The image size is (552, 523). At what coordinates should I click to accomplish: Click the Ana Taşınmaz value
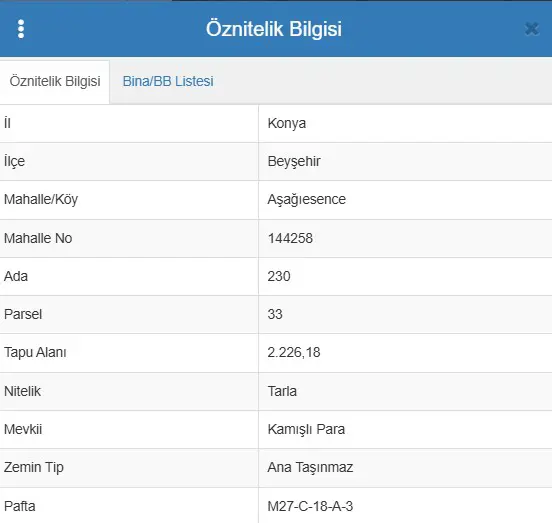tap(310, 468)
